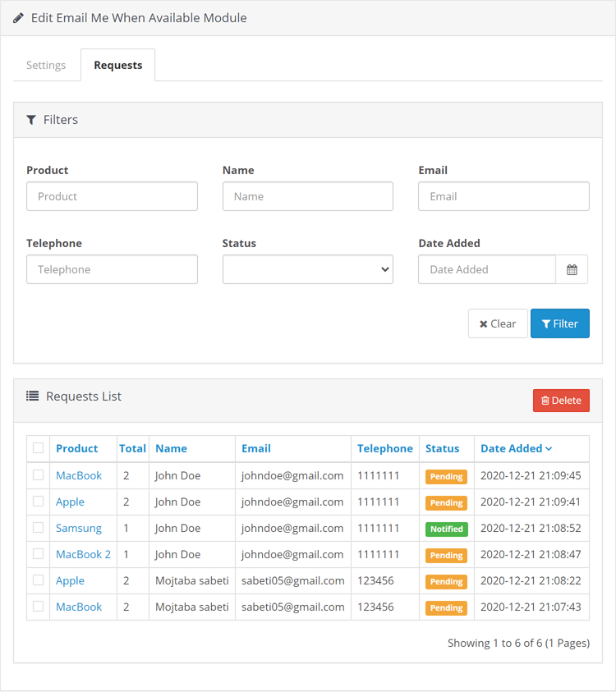Open the Apple link for John Doe
The image size is (616, 692).
point(70,502)
